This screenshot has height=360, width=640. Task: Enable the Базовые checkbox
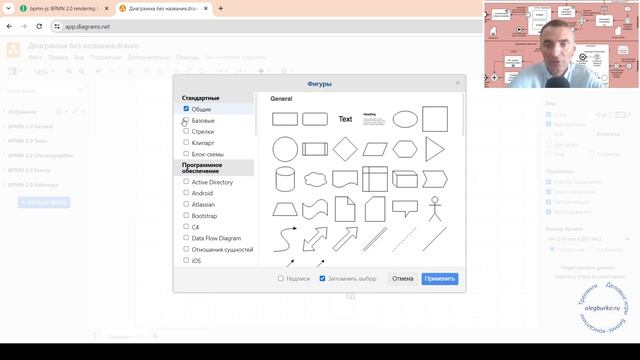186,120
